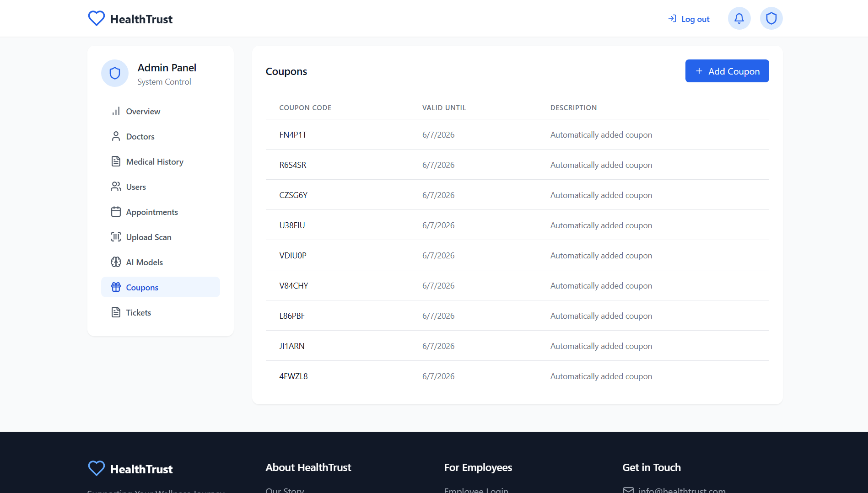Select Upload Scan in sidebar
The image size is (868, 493).
[161, 237]
